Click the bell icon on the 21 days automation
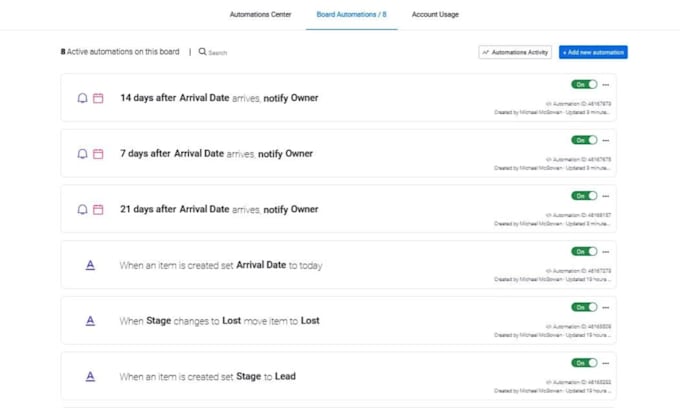The width and height of the screenshot is (680, 408). tap(83, 209)
